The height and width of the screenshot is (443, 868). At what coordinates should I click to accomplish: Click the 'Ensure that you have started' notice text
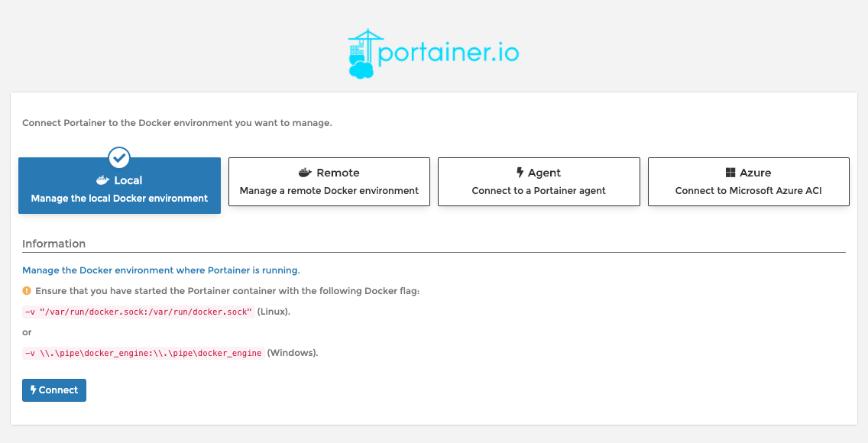tap(228, 290)
